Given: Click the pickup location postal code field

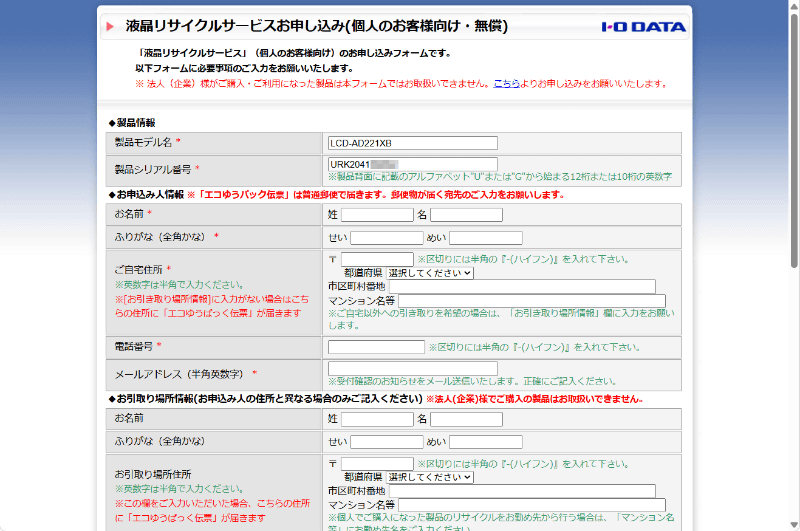Looking at the screenshot, I should point(377,464).
